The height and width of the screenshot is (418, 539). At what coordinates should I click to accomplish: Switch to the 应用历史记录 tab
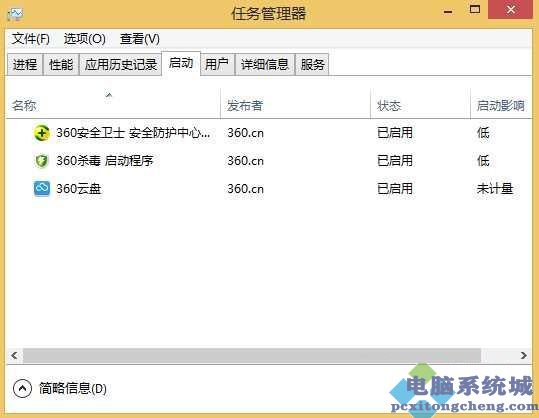pos(121,64)
